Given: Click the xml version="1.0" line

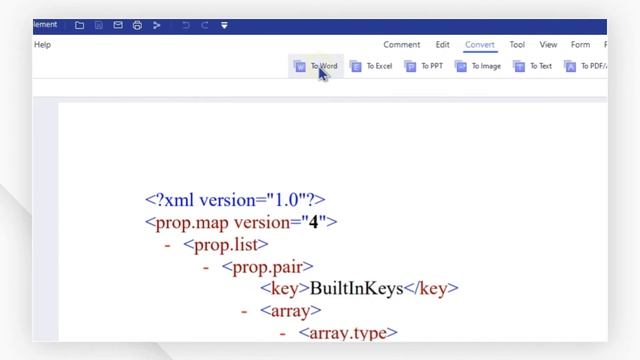Looking at the screenshot, I should coord(235,200).
